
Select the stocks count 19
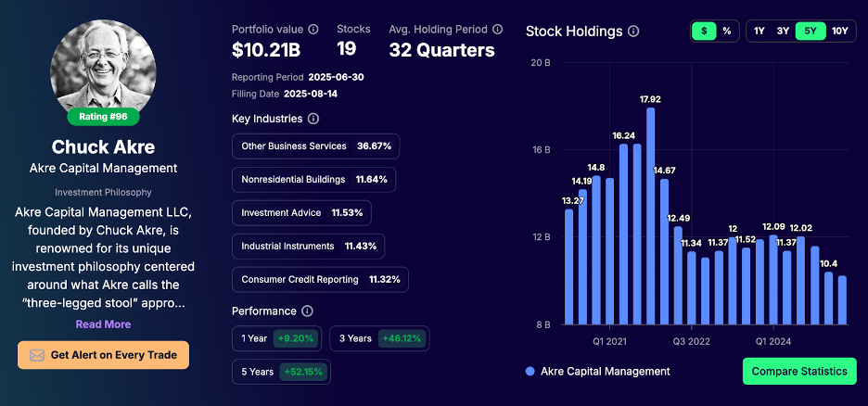[x=347, y=49]
